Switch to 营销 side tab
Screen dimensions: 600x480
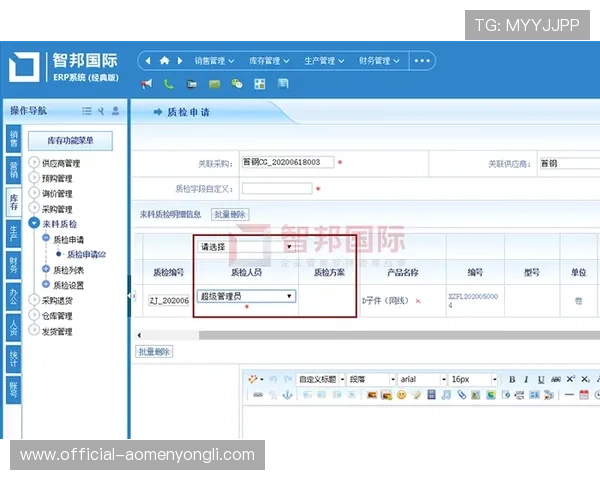click(x=13, y=170)
